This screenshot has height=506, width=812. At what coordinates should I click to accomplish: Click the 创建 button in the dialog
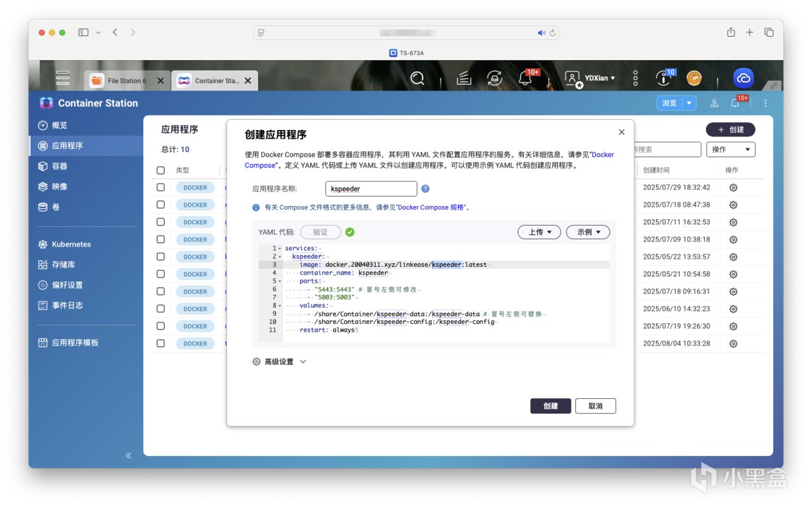click(x=551, y=406)
